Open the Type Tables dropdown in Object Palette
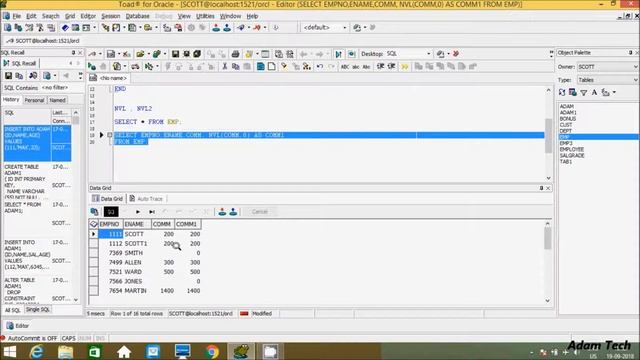This screenshot has width=640, height=360. click(636, 80)
